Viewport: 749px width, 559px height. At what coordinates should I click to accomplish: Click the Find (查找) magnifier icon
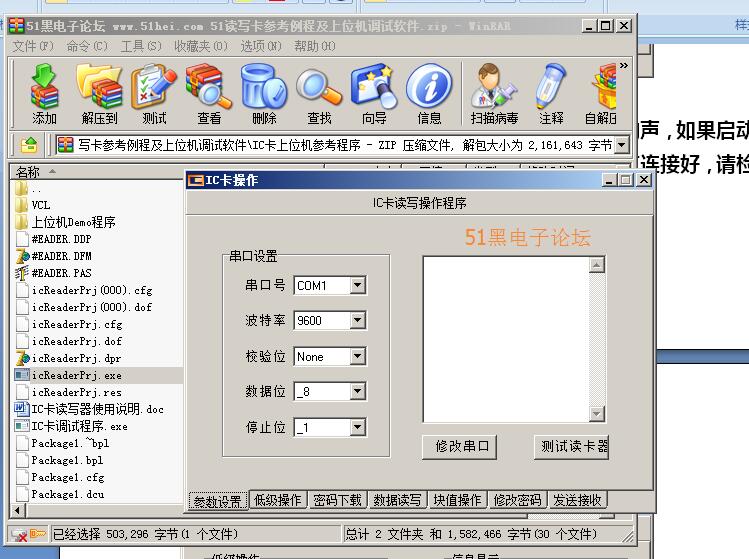pyautogui.click(x=319, y=94)
